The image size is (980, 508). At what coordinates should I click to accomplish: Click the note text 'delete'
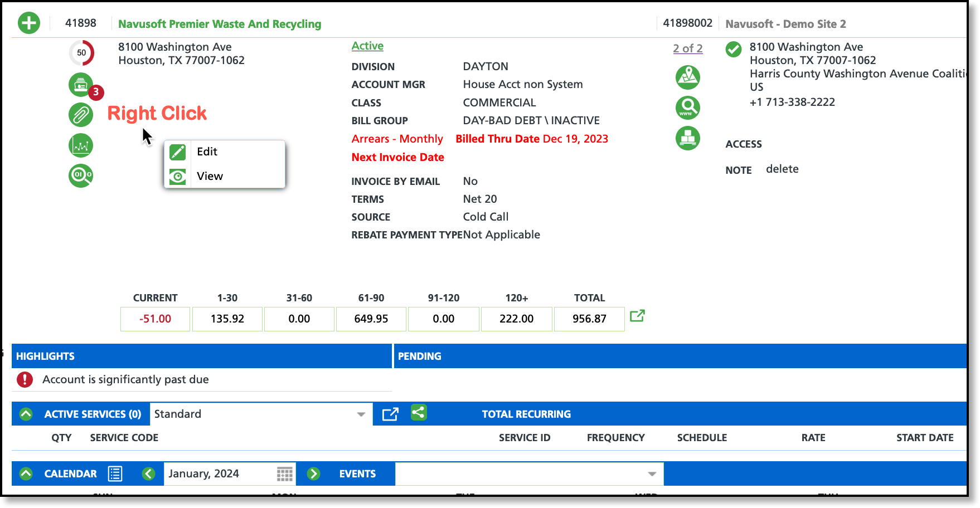(x=782, y=169)
